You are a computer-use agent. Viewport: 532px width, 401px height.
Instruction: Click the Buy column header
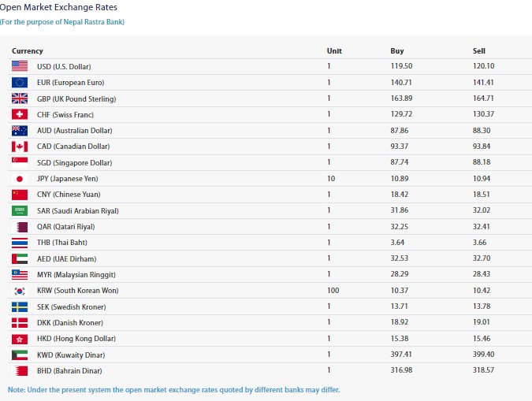point(397,51)
